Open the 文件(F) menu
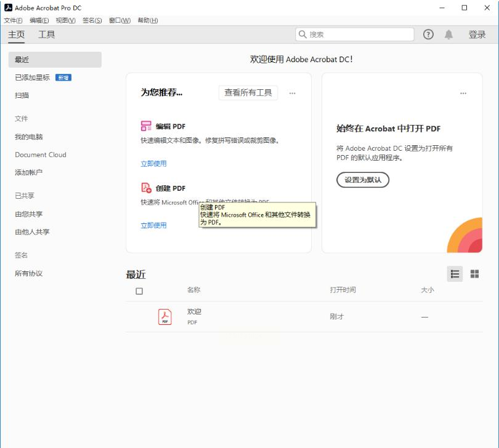This screenshot has width=499, height=448. click(13, 20)
